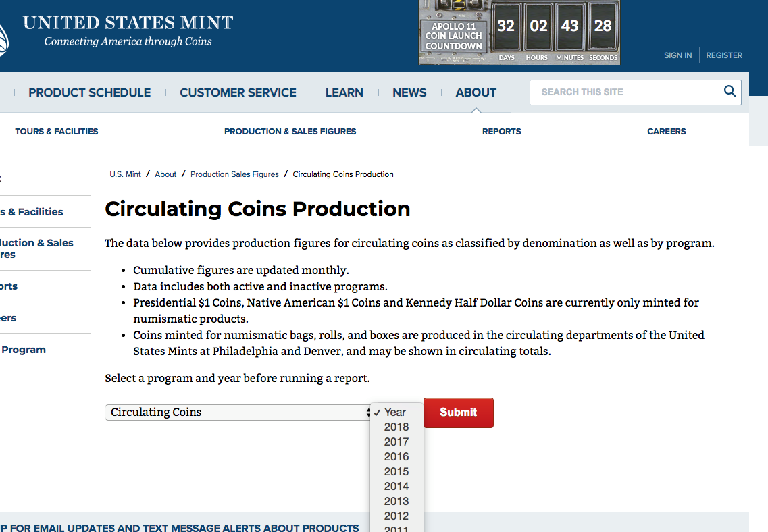Choose 2015 in the year dropdown

tap(396, 471)
